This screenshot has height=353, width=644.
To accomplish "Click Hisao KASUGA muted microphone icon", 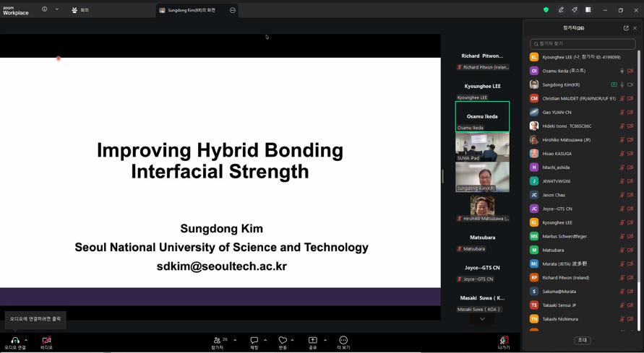I will tap(622, 154).
